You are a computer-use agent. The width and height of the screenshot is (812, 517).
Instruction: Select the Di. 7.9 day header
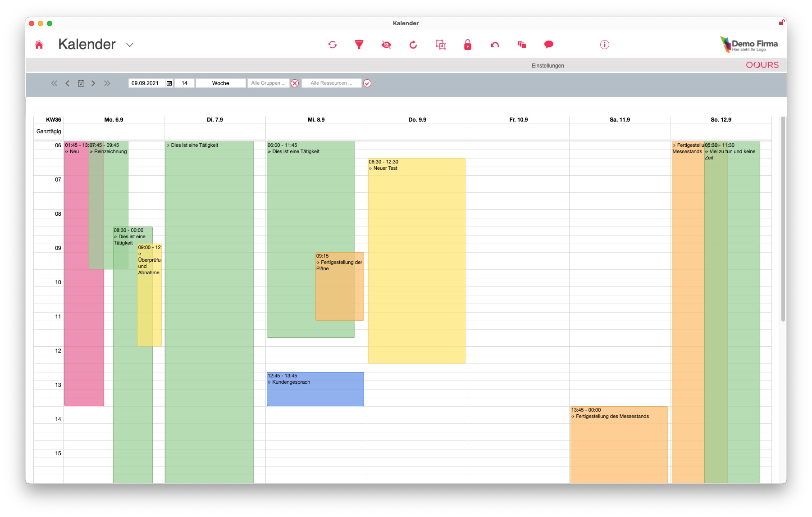click(x=215, y=120)
